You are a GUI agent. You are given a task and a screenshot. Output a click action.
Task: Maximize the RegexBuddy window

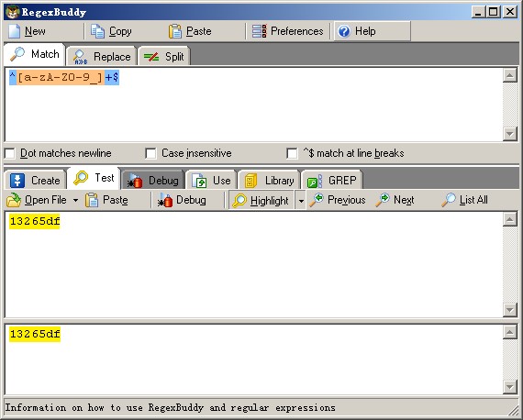click(494, 12)
